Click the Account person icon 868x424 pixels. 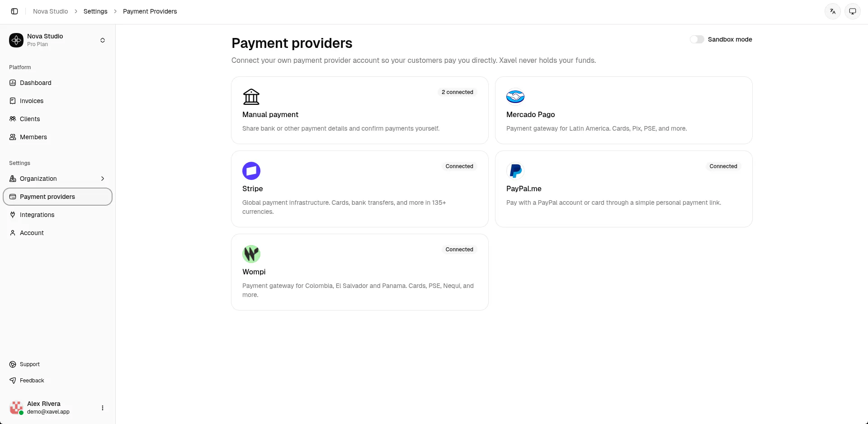13,233
